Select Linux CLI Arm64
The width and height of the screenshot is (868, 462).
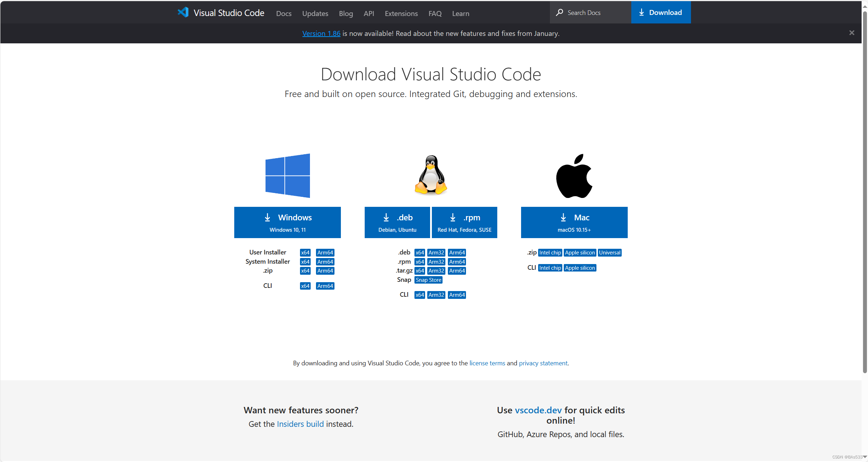point(457,295)
